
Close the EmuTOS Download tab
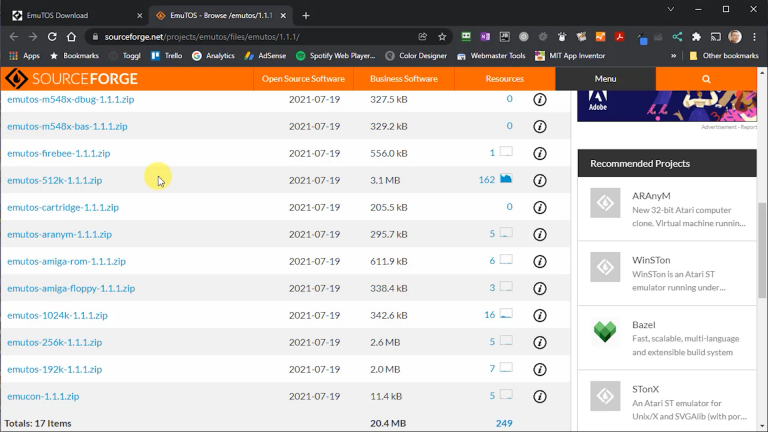[x=140, y=16]
